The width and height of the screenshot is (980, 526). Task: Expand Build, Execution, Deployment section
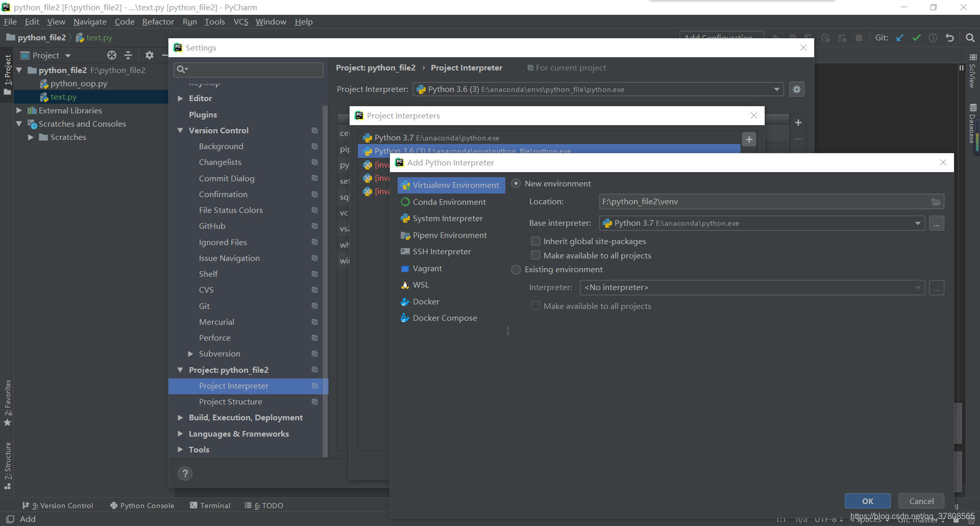[x=180, y=418]
